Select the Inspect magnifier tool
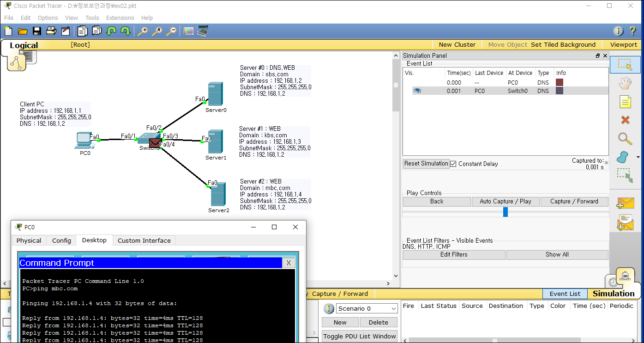644x343 pixels. pos(625,138)
